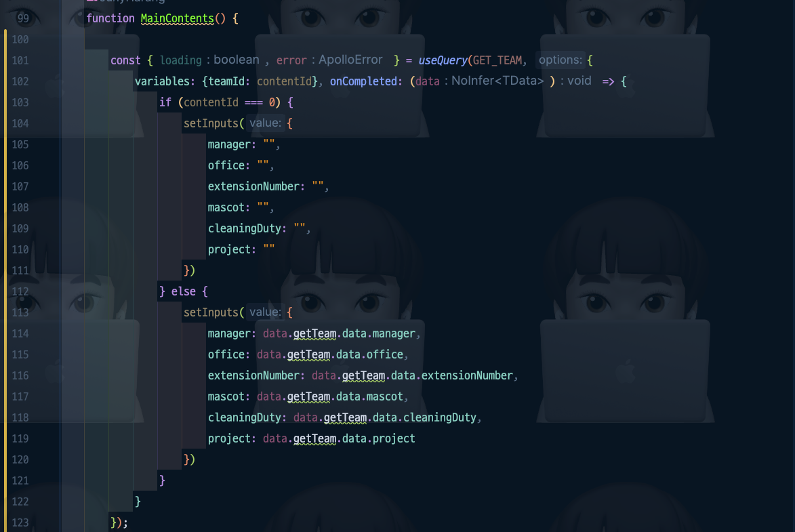Click the GET_TEAM constant

(x=497, y=60)
